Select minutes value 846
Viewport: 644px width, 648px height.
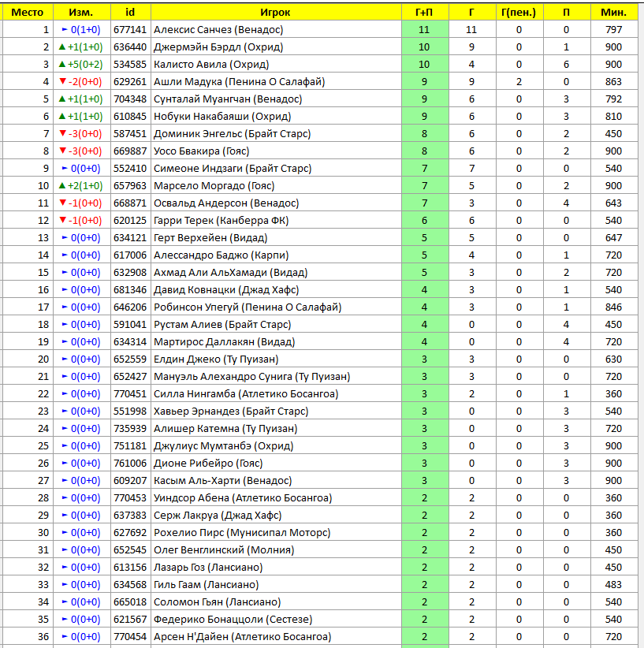tap(614, 307)
